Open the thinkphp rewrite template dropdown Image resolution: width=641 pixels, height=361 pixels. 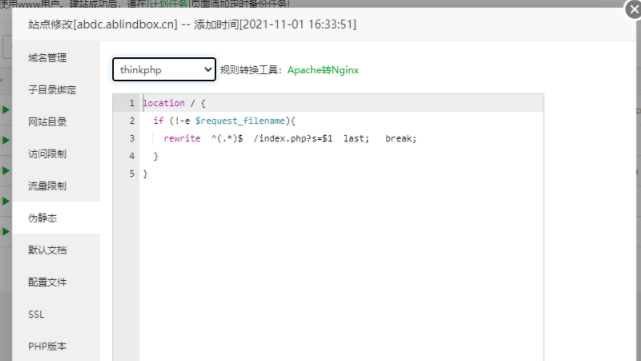point(164,70)
